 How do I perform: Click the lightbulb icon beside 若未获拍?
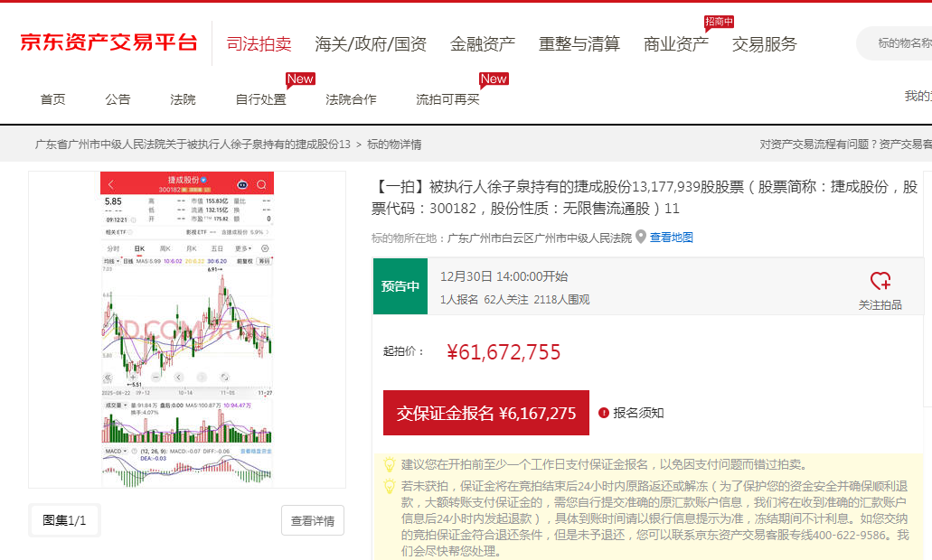tap(390, 486)
